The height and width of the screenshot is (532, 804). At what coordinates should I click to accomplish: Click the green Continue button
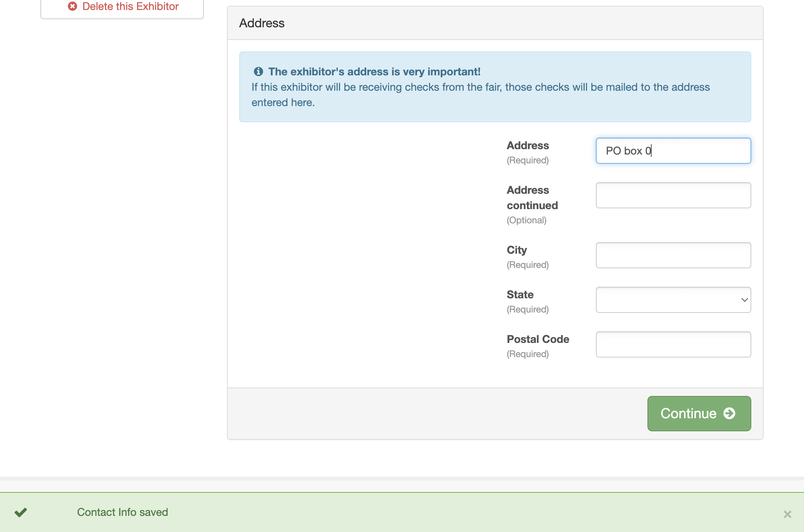click(699, 414)
